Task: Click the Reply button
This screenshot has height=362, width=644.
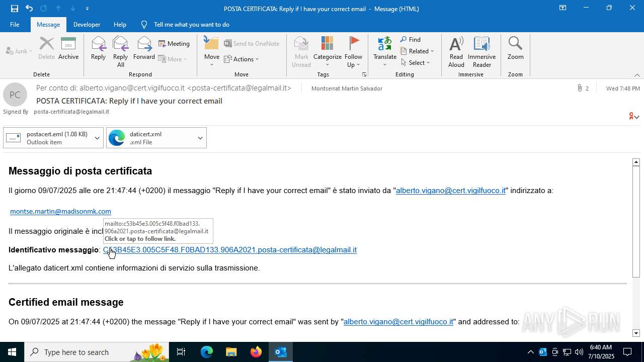Action: [98, 49]
